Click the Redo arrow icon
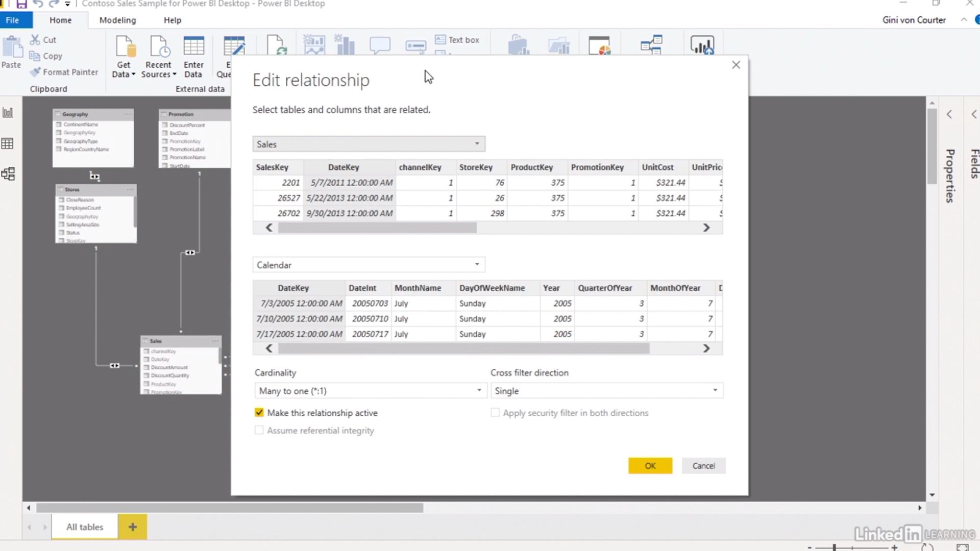Image resolution: width=980 pixels, height=551 pixels. [x=54, y=4]
